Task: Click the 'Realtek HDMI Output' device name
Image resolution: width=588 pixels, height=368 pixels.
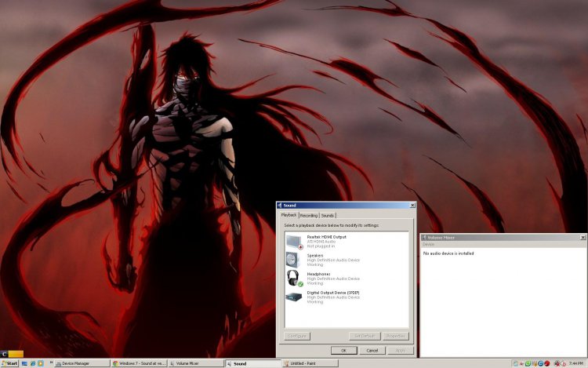Action: pyautogui.click(x=327, y=237)
